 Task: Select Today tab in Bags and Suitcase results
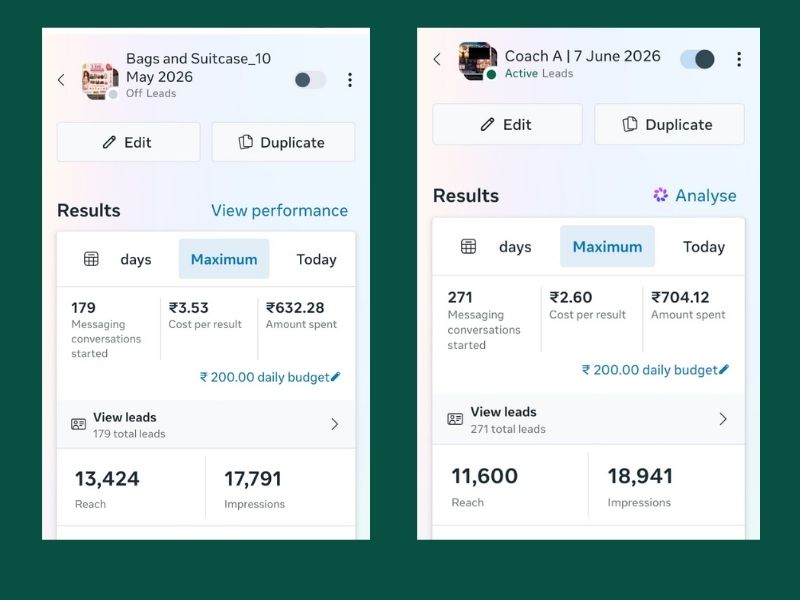pos(316,259)
